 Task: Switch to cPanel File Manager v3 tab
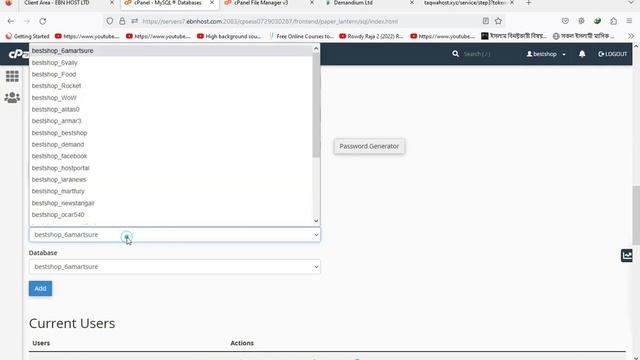click(261, 3)
